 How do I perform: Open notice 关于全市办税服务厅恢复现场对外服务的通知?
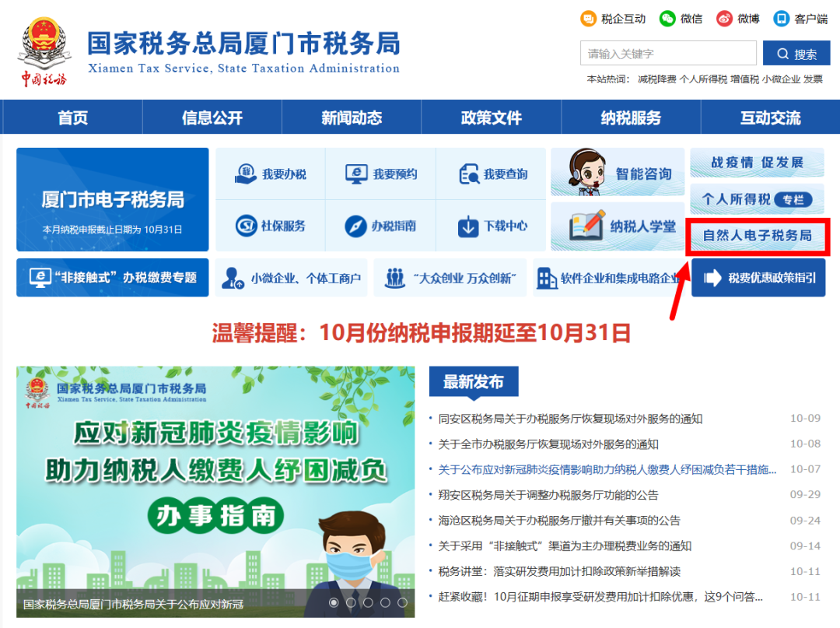pyautogui.click(x=548, y=444)
